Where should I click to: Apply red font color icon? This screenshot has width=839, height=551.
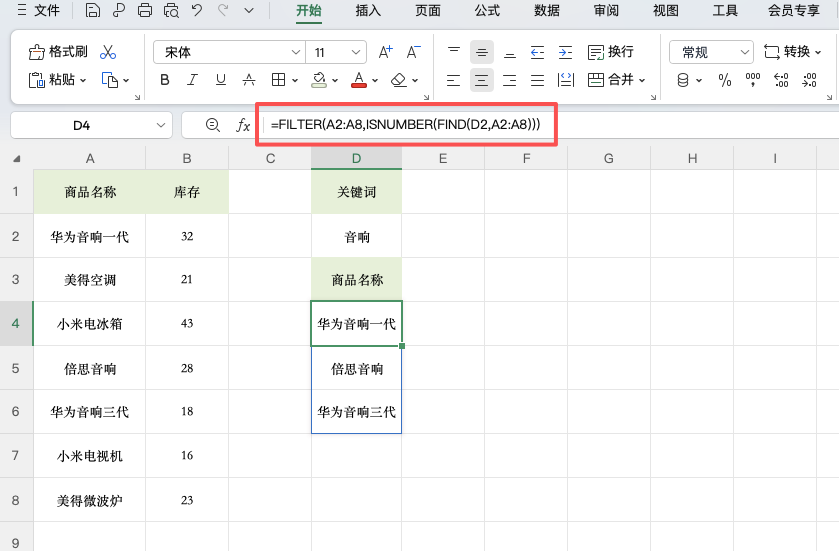point(359,80)
